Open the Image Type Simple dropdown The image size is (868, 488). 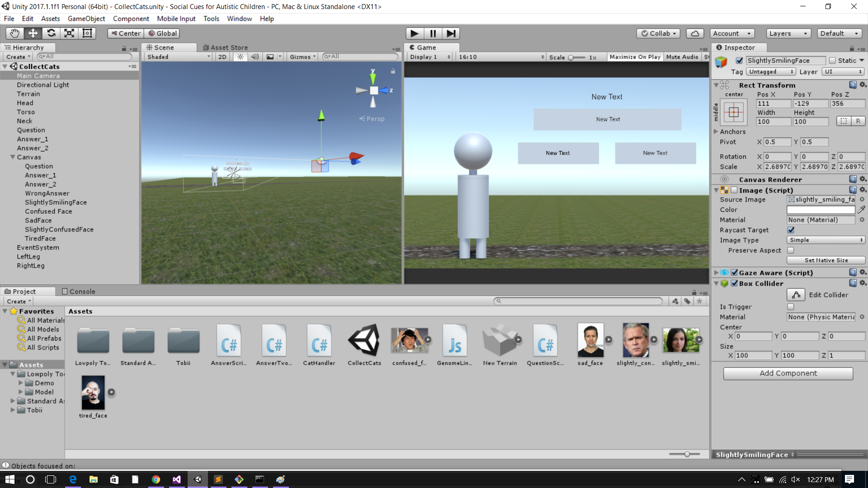click(x=826, y=240)
